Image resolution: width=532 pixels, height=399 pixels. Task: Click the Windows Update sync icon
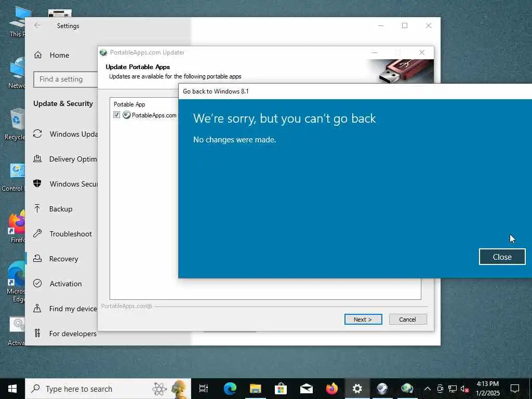(x=37, y=134)
